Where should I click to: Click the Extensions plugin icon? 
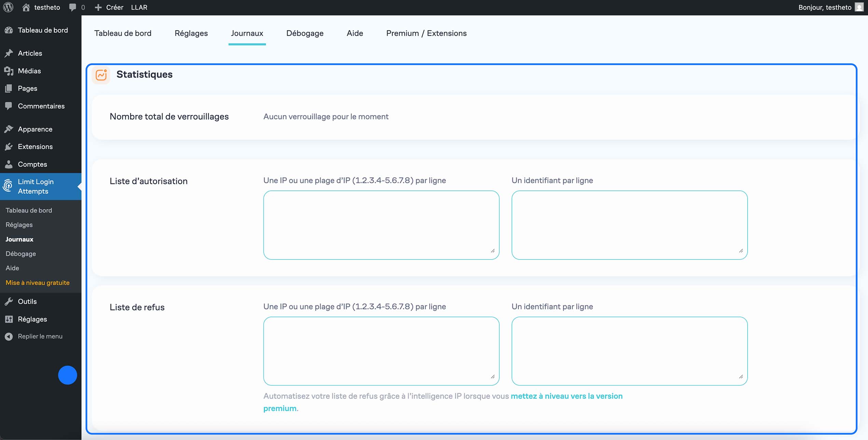pyautogui.click(x=9, y=146)
